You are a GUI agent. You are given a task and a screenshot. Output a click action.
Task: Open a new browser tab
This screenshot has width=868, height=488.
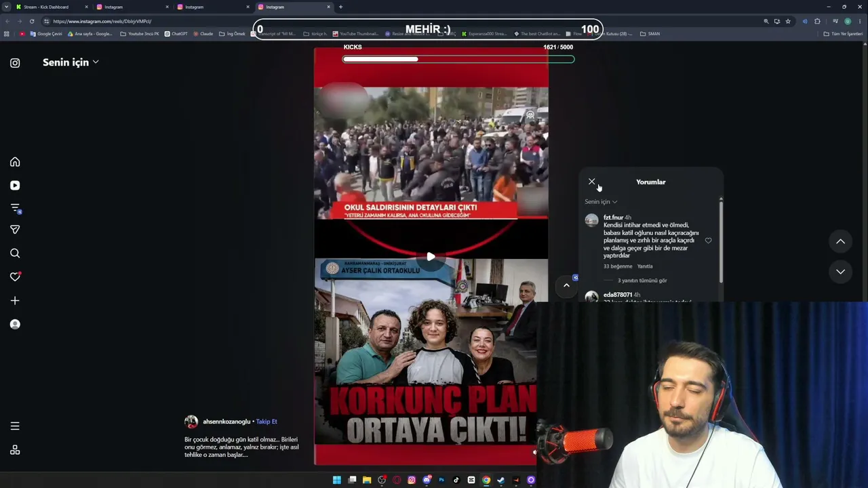[x=340, y=7]
